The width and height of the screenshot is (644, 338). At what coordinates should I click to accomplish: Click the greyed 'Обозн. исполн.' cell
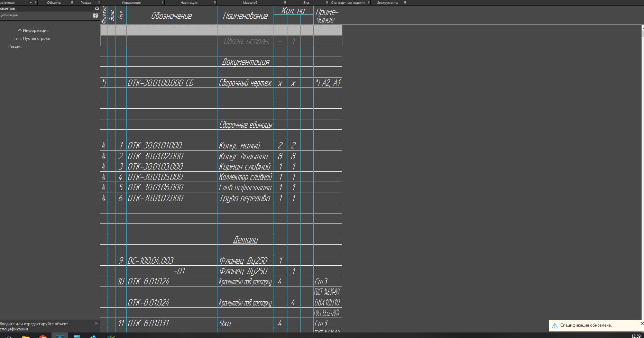(x=246, y=41)
